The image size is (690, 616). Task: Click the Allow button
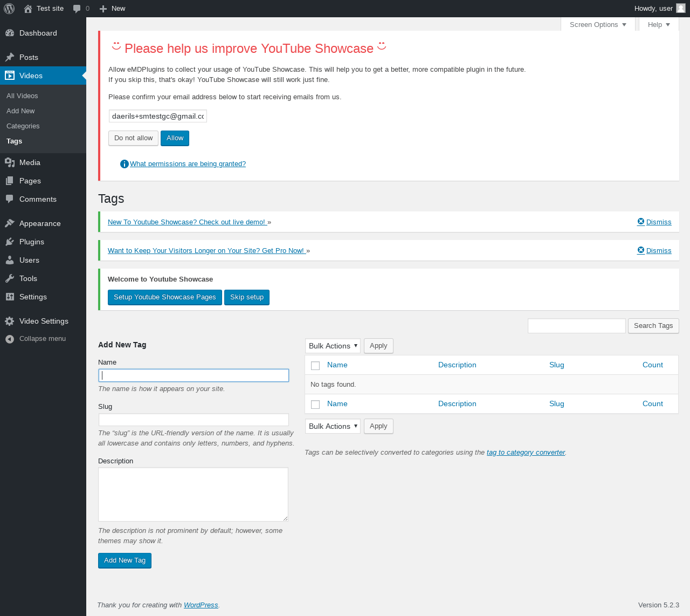[x=175, y=138]
